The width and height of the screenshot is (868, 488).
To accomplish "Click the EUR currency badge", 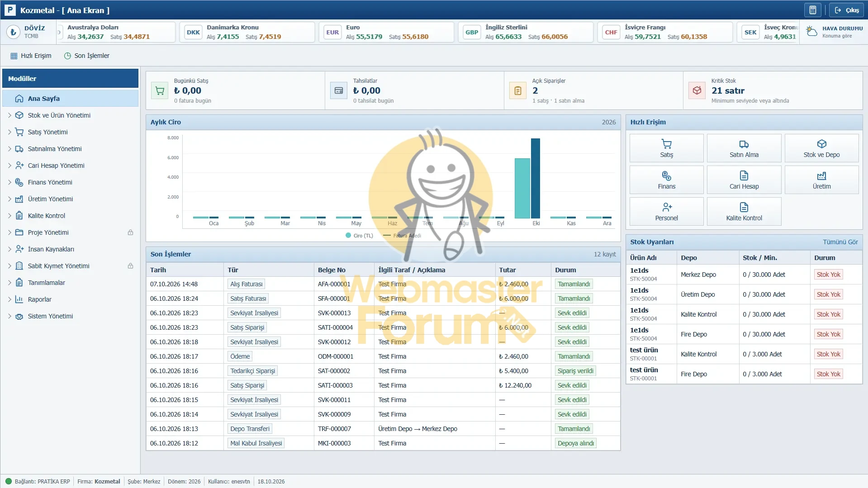I will coord(332,32).
